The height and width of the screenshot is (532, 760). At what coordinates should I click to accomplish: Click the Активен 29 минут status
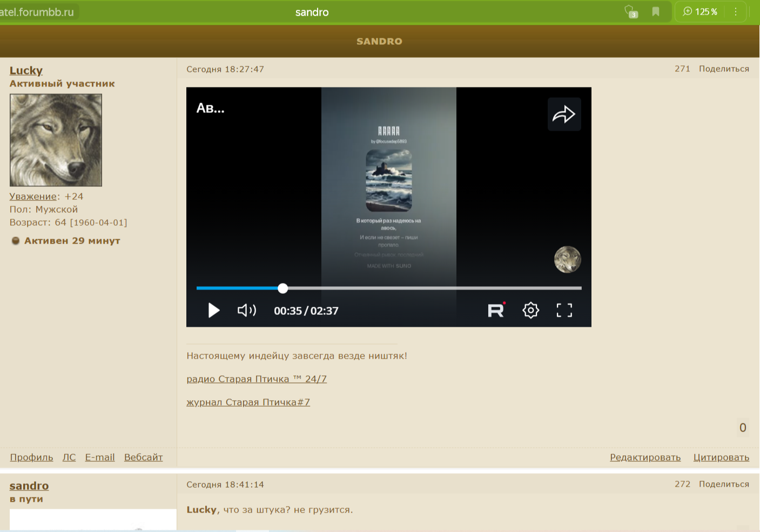pos(72,241)
